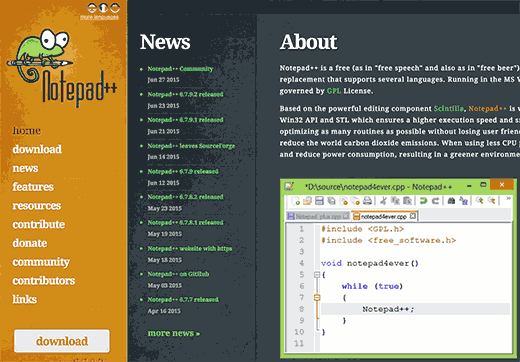Click Open file icon in screenshot toolbar

[x=307, y=201]
